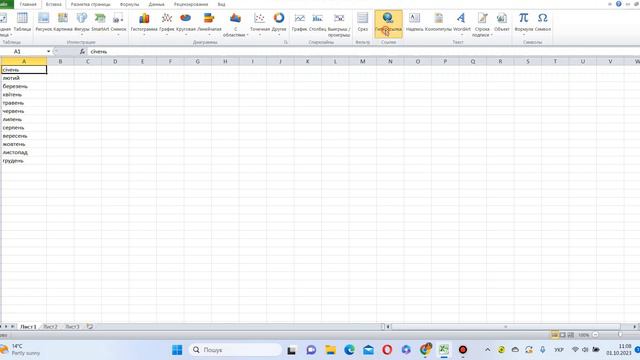Image resolution: width=640 pixels, height=360 pixels.
Task: Insert a Срез slicer
Action: coord(362,22)
